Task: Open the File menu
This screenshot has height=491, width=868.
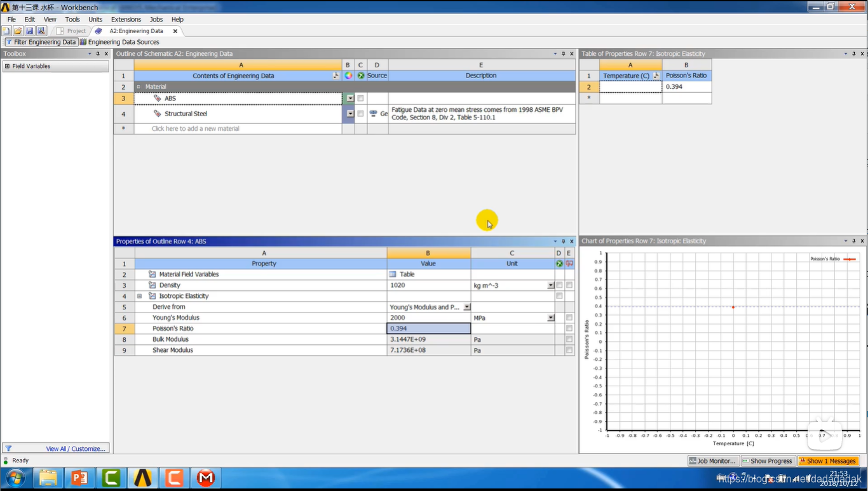Action: click(11, 20)
